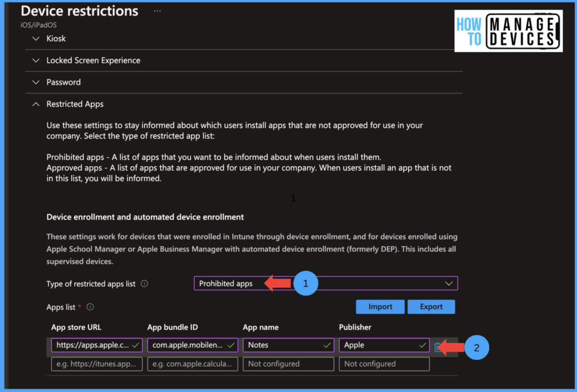Click the Publisher column header
This screenshot has width=577, height=392.
point(355,327)
